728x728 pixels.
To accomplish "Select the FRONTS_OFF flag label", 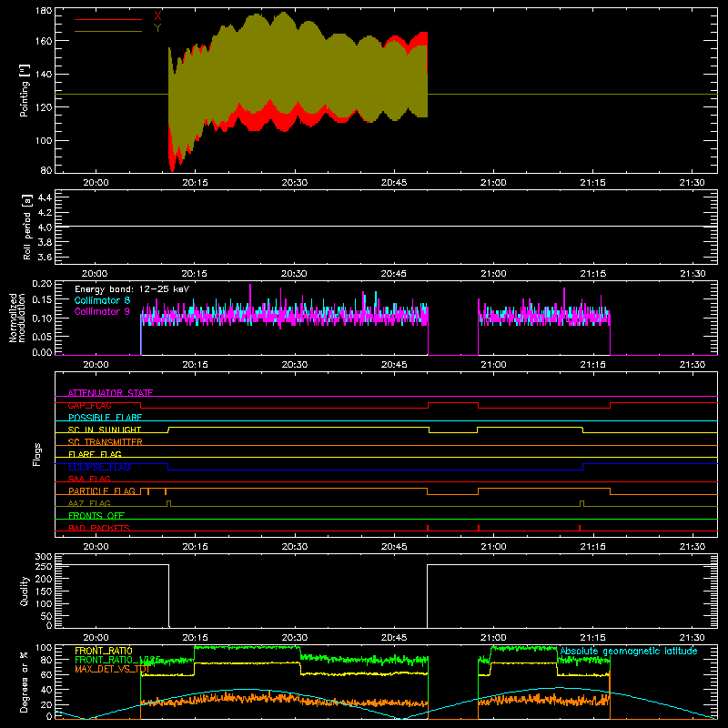I will pyautogui.click(x=96, y=515).
